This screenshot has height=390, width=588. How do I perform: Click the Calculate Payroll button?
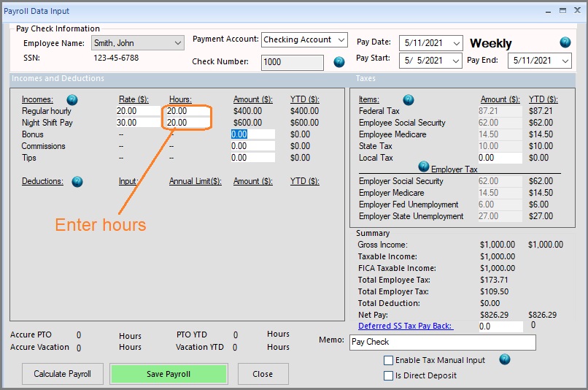point(63,374)
